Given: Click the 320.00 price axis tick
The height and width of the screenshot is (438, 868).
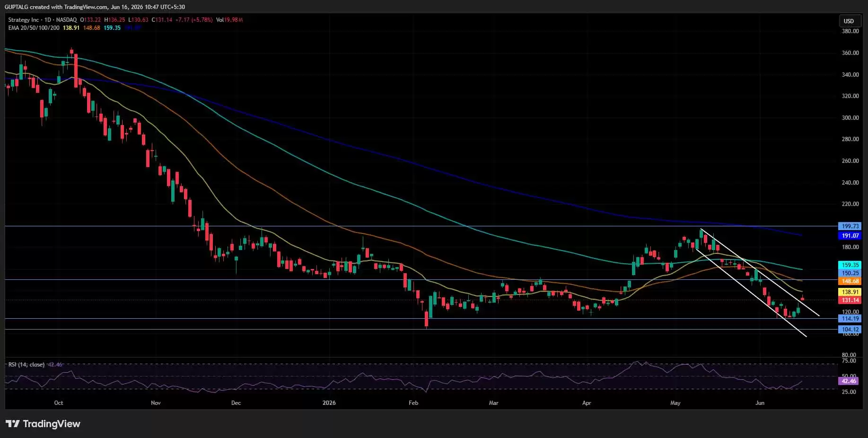Looking at the screenshot, I should [850, 96].
